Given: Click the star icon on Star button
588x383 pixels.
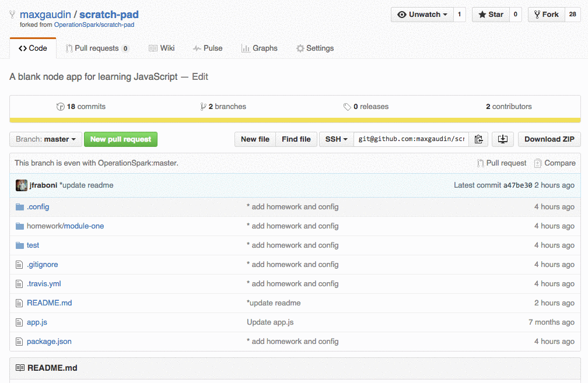Looking at the screenshot, I should [x=482, y=15].
